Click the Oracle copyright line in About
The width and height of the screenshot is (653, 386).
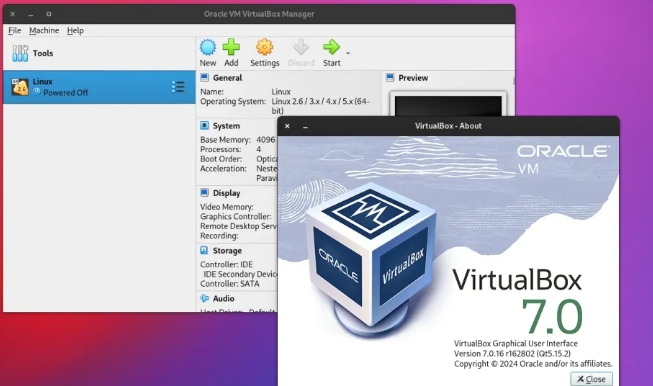click(x=533, y=364)
